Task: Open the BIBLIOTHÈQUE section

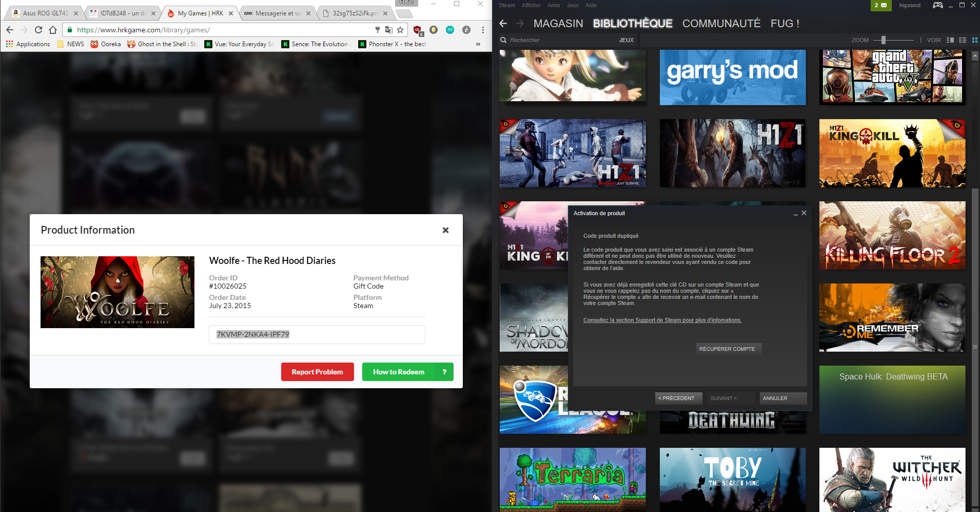Action: pos(633,24)
